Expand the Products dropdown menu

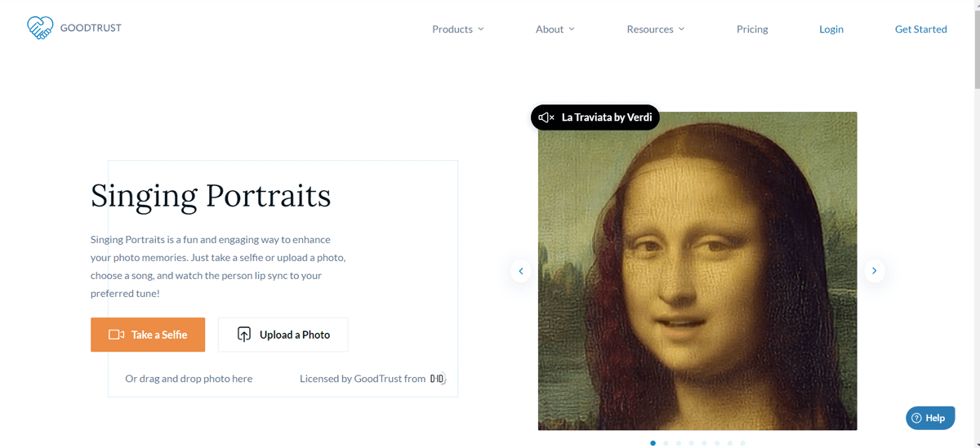[457, 29]
